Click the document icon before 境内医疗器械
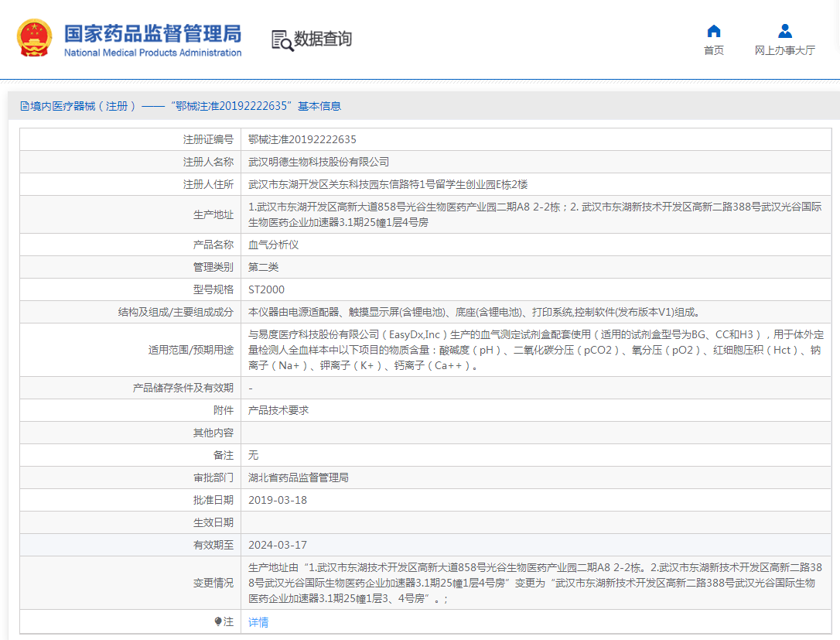The image size is (840, 640). click(x=25, y=106)
